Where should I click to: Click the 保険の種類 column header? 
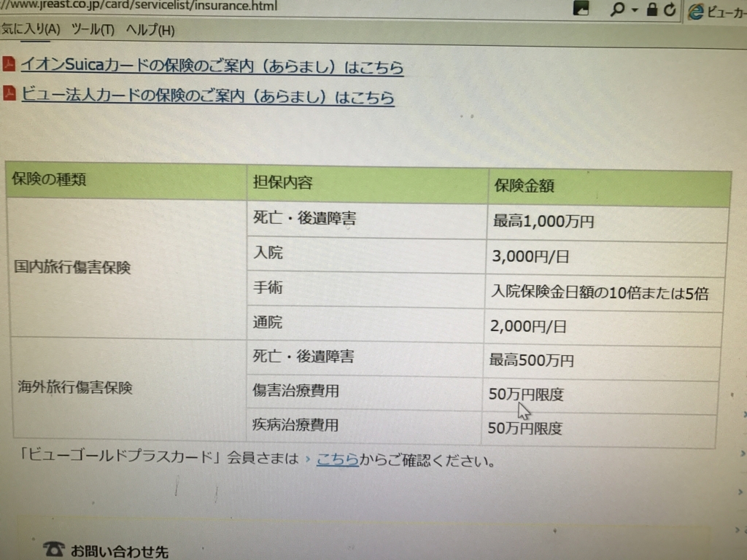[x=126, y=180]
